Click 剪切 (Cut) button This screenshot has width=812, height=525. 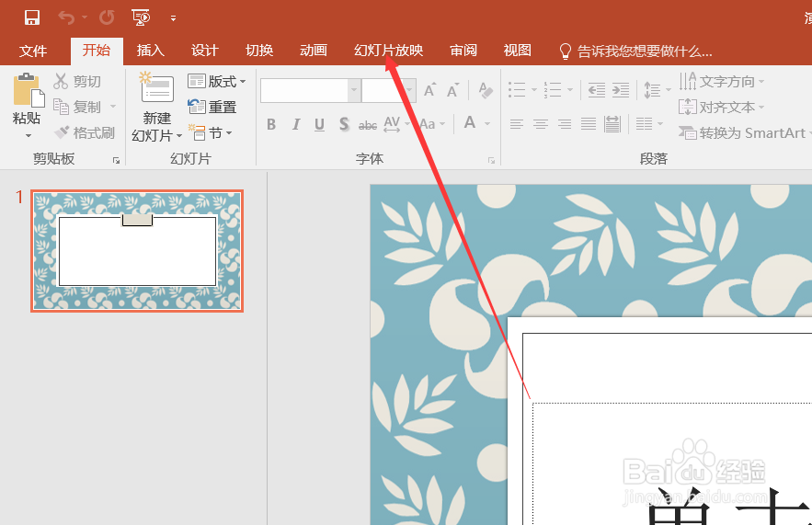[x=77, y=81]
